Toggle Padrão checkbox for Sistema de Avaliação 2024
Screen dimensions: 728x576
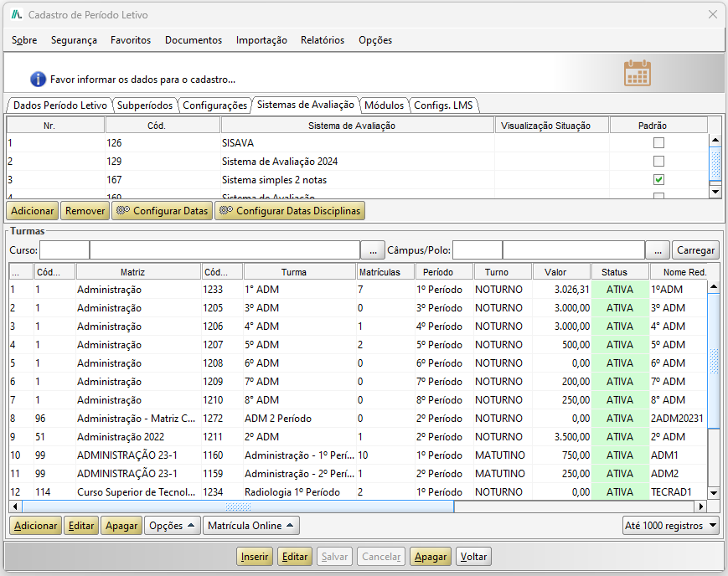tap(658, 162)
